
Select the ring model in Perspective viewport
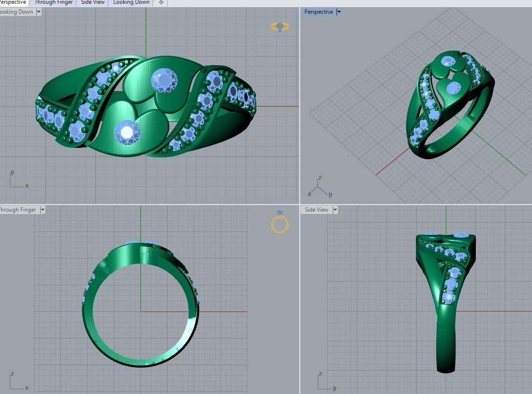(449, 105)
